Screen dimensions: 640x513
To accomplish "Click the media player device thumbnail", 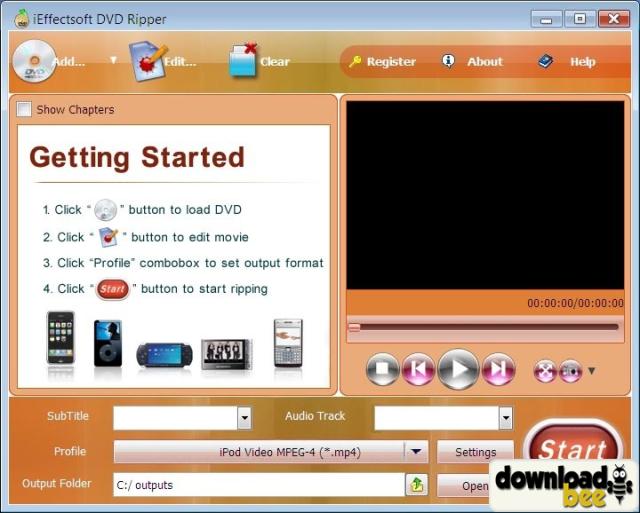I will (227, 353).
